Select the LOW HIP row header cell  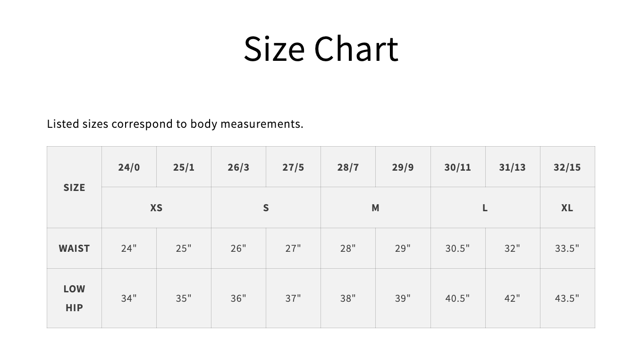74,298
